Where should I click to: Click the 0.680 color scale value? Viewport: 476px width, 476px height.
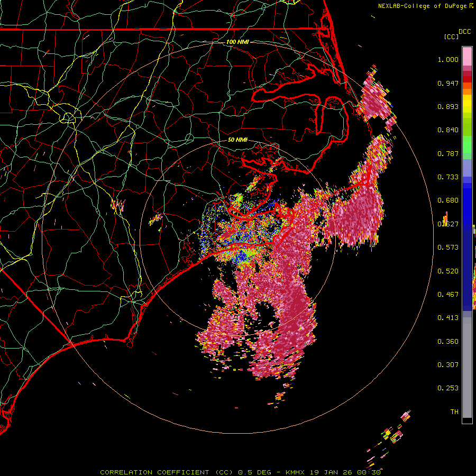pyautogui.click(x=448, y=200)
